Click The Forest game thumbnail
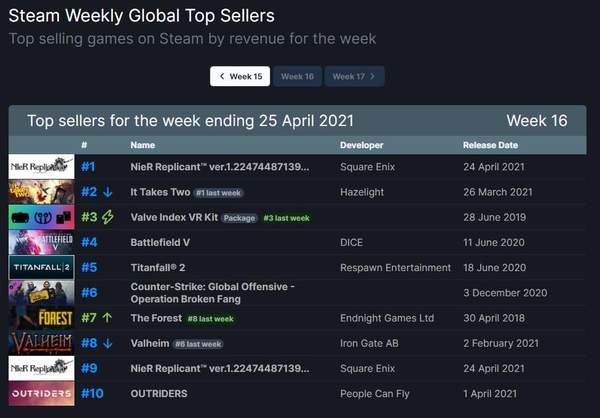Screen dimensions: 600x418 [41, 317]
